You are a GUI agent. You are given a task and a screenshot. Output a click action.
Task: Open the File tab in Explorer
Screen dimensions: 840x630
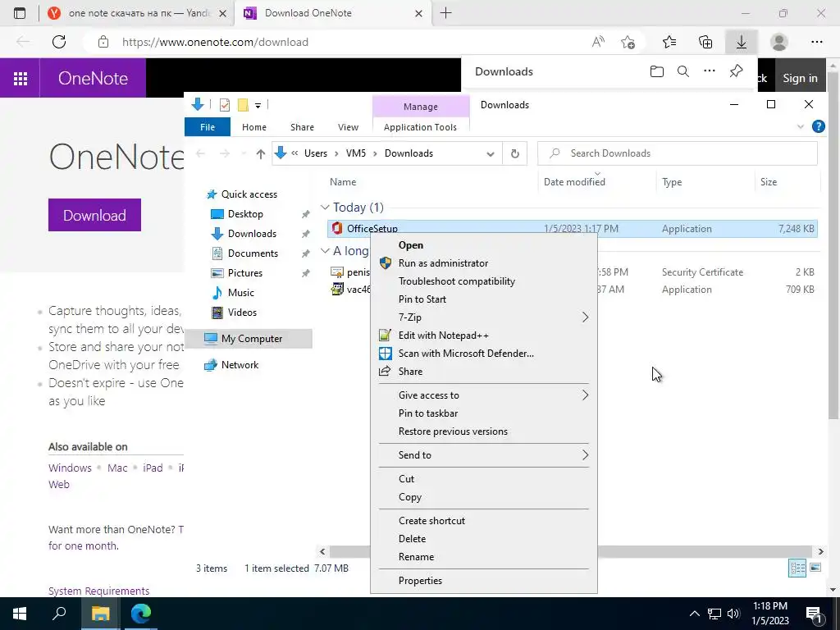(x=208, y=127)
